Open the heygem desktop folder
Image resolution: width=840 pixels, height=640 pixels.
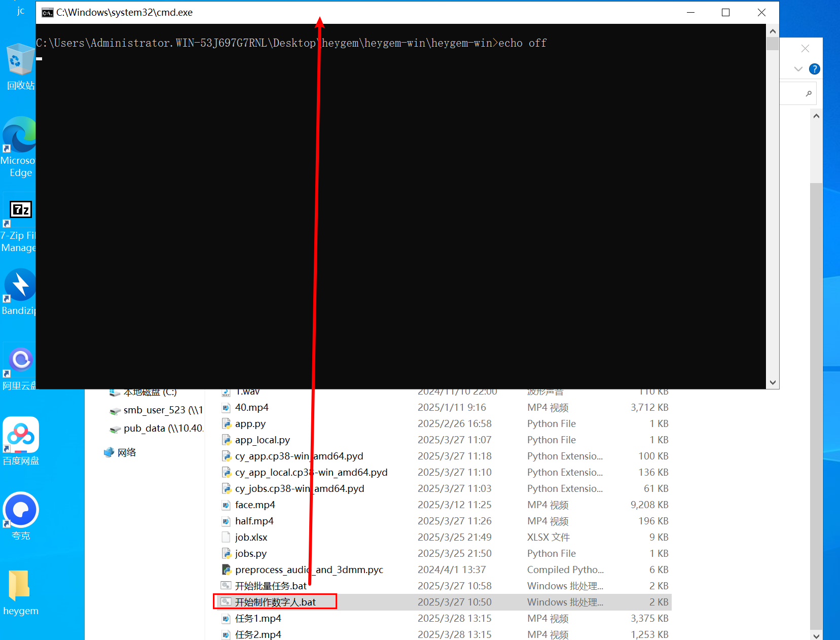(x=21, y=592)
